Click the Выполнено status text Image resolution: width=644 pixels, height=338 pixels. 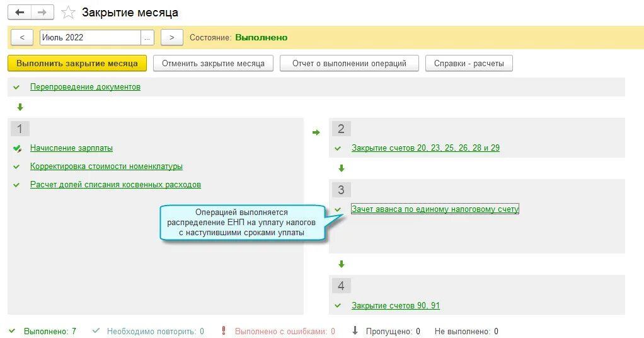click(262, 37)
